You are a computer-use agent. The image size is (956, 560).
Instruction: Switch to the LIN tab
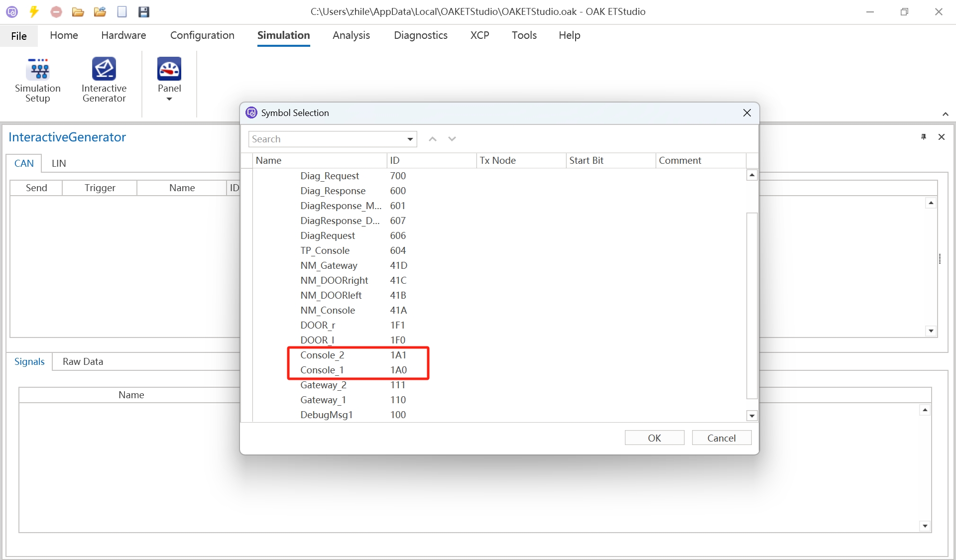tap(59, 163)
